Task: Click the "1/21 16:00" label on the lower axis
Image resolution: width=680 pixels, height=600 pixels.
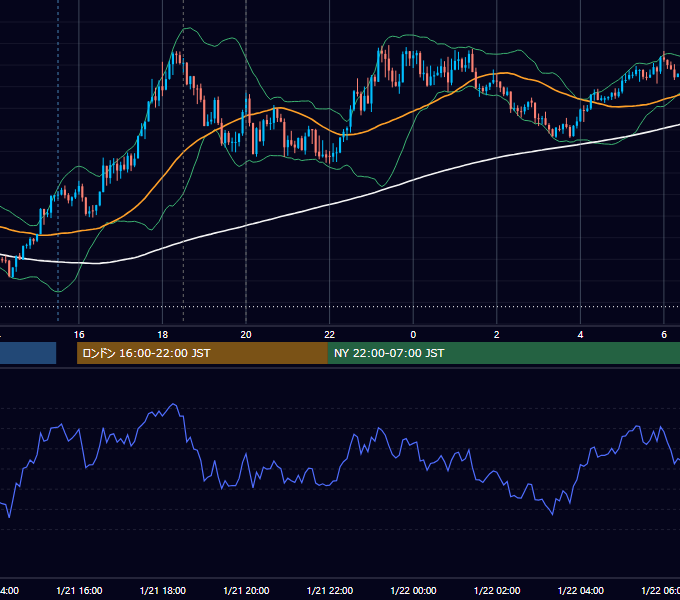Action: [x=79, y=590]
